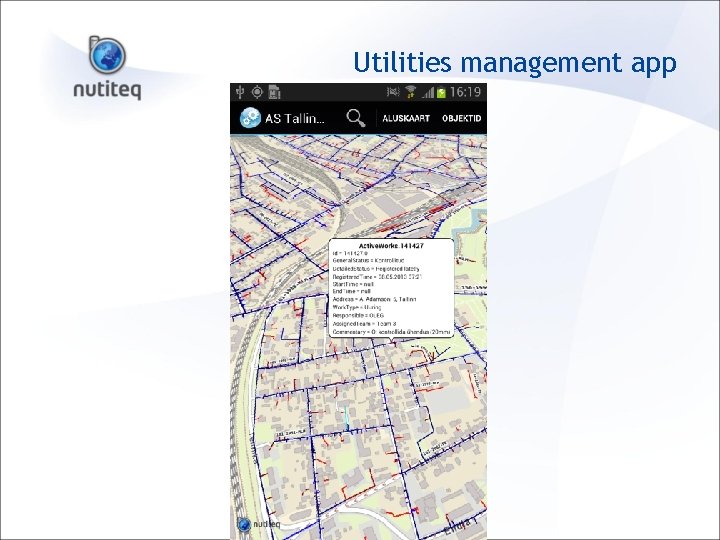
Task: Tap the Commentary line in popup
Action: pos(392,332)
